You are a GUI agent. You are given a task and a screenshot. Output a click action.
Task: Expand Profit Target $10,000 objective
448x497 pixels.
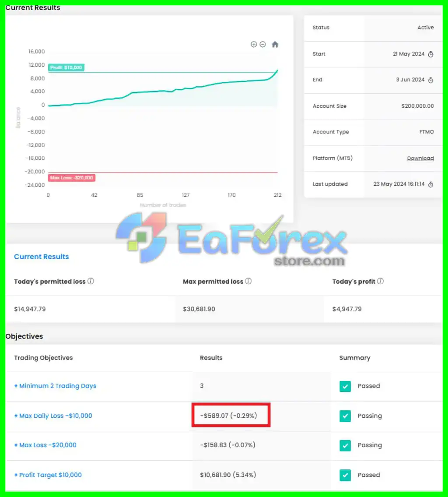click(x=48, y=475)
